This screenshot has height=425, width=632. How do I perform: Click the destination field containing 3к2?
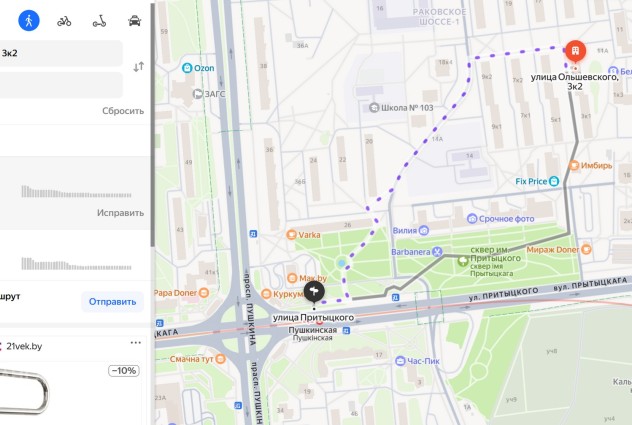(60, 53)
